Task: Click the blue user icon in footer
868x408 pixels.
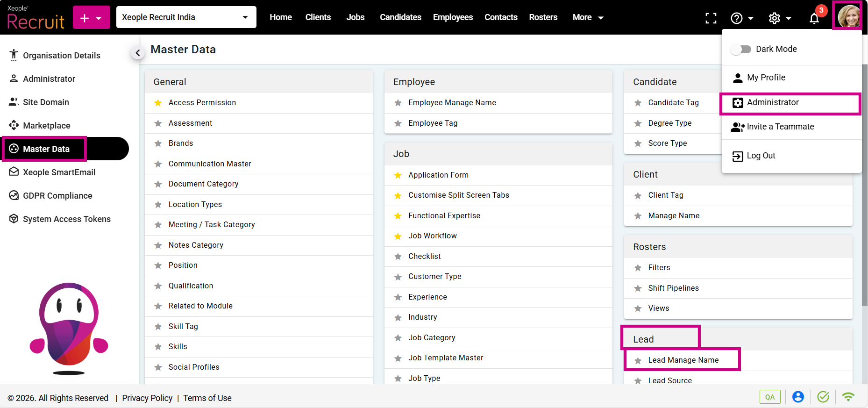Action: (798, 397)
